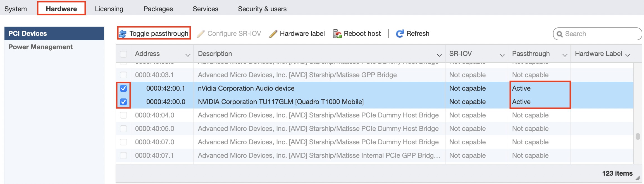Toggle the select-all checkbox in table header

point(123,54)
